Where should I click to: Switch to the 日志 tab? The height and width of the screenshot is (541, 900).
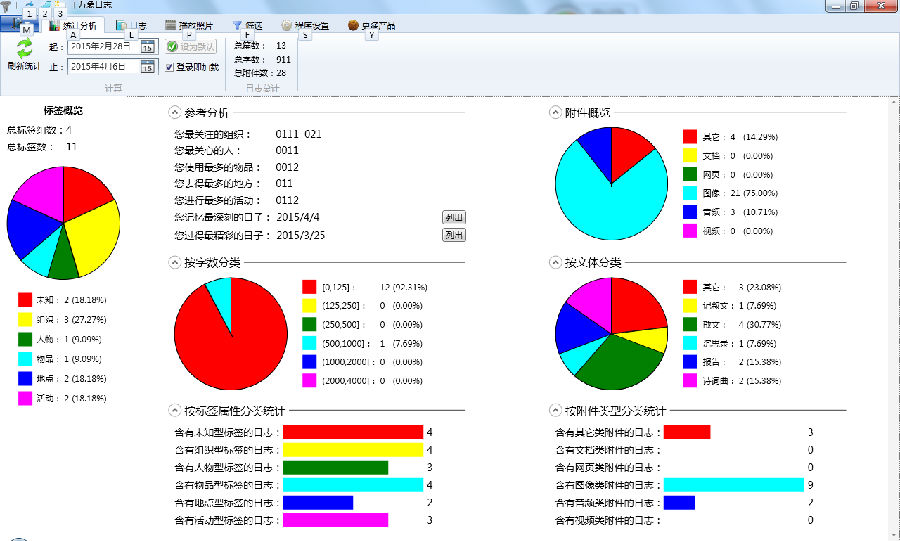point(130,25)
